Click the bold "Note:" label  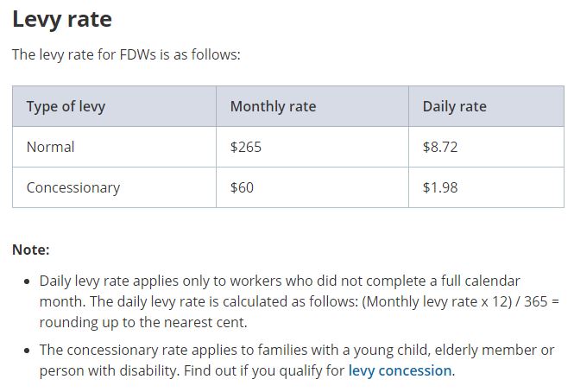click(31, 250)
